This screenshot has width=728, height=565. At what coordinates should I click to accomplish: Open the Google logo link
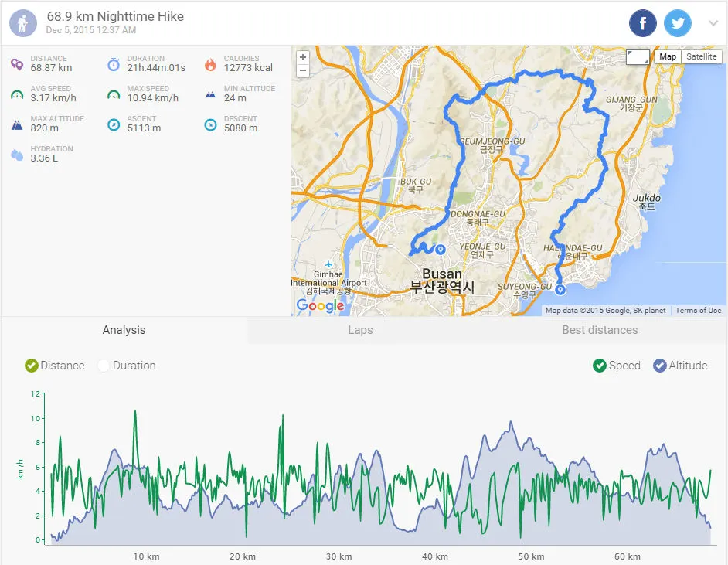(x=321, y=305)
